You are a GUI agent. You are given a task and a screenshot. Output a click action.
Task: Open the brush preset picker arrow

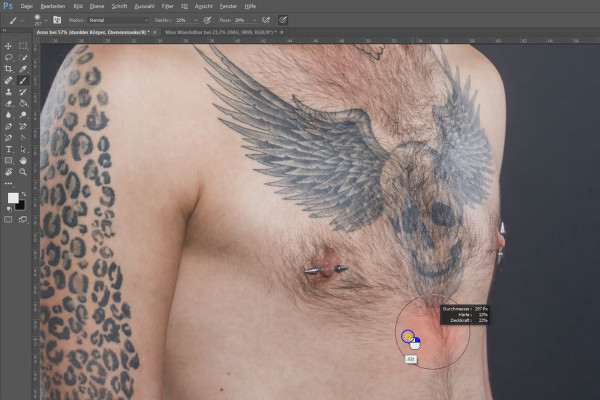pyautogui.click(x=46, y=20)
